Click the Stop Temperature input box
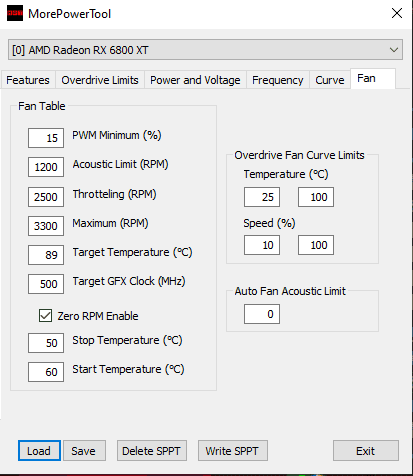The height and width of the screenshot is (476, 413). pos(46,343)
